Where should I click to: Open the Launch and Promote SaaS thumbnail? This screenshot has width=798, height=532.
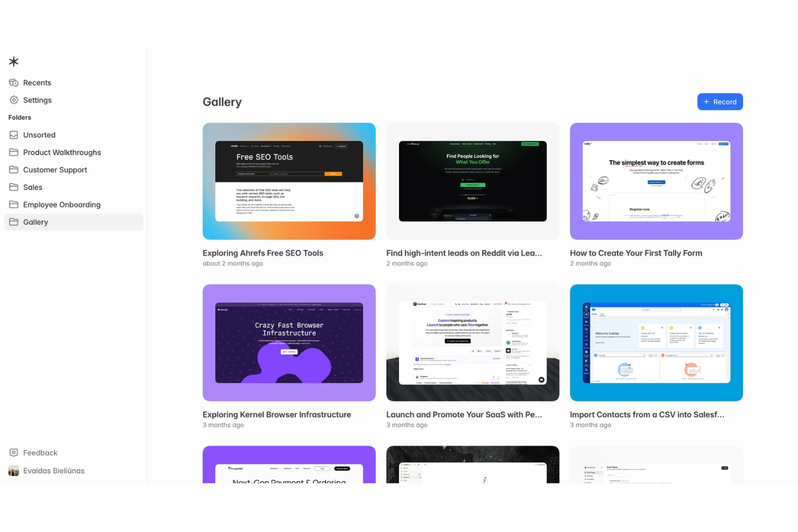[x=472, y=343]
